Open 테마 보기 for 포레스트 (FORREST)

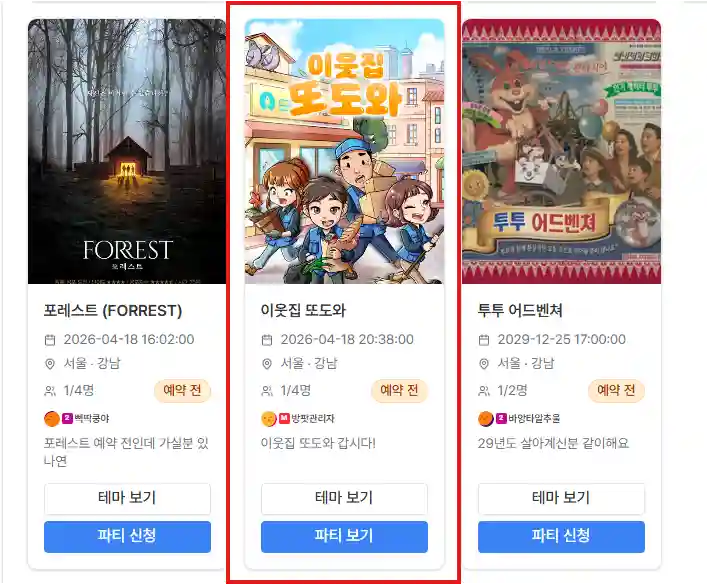[127, 498]
